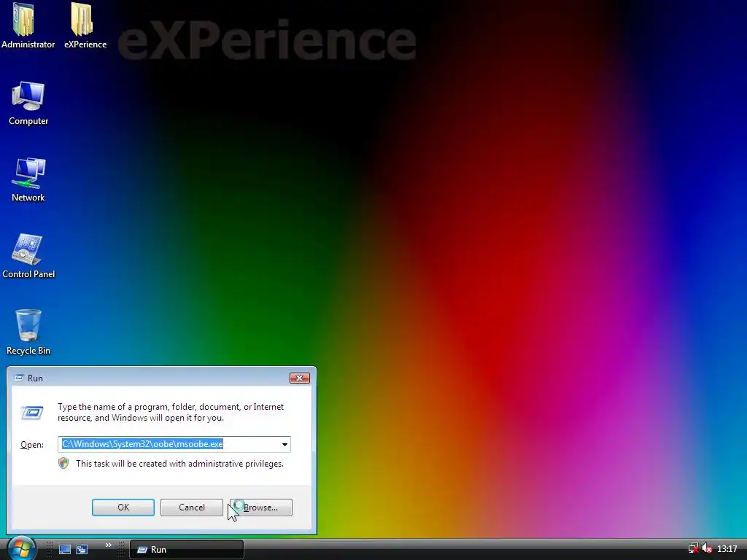Image resolution: width=747 pixels, height=560 pixels.
Task: Open the Run command history dropdown
Action: tap(285, 444)
